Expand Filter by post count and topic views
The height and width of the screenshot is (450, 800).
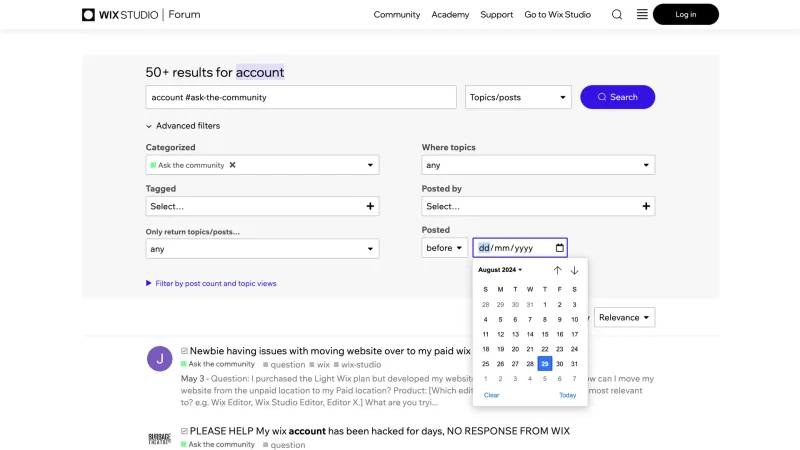(211, 283)
